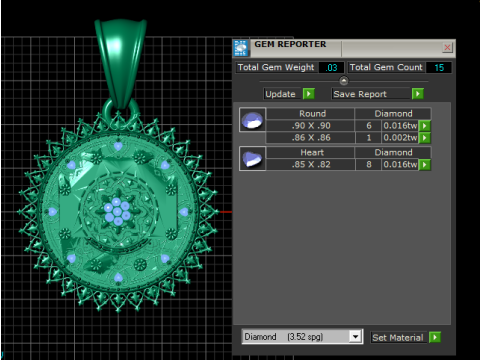Click the GEM REPORTER title bar
Viewport: 480px width, 360px height.
(x=344, y=48)
